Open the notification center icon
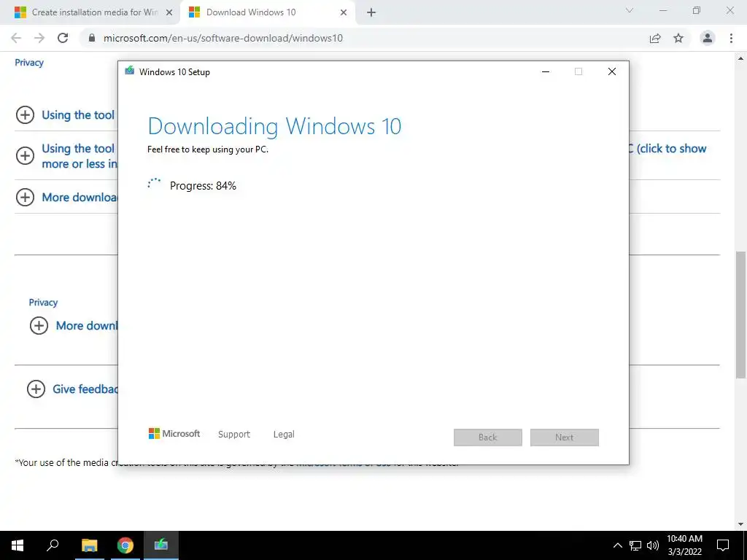 point(723,545)
